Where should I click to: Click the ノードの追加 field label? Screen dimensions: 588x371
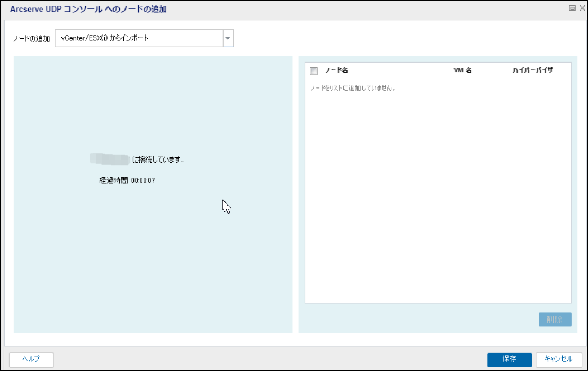(x=31, y=39)
